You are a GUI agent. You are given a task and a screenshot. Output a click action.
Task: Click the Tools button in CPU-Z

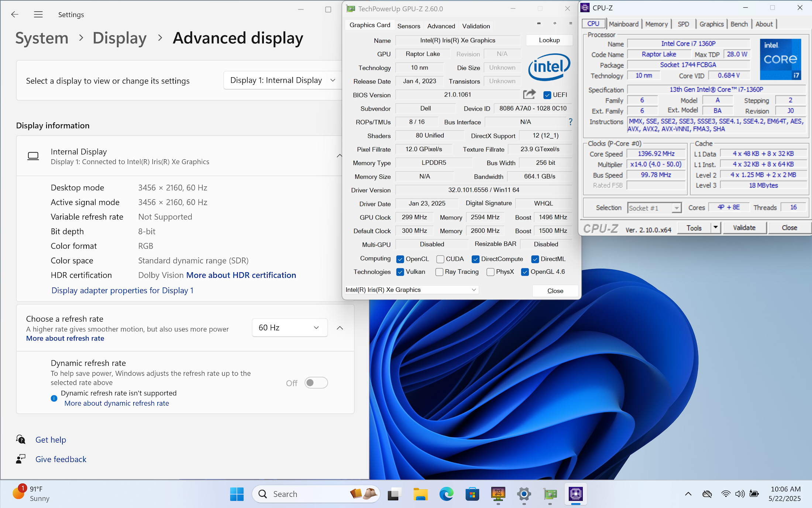point(694,228)
